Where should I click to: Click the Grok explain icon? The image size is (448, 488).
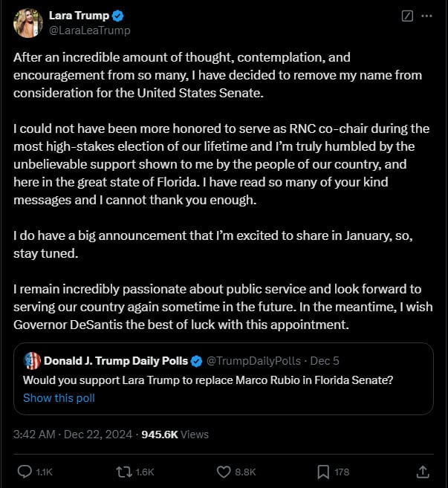pos(406,16)
